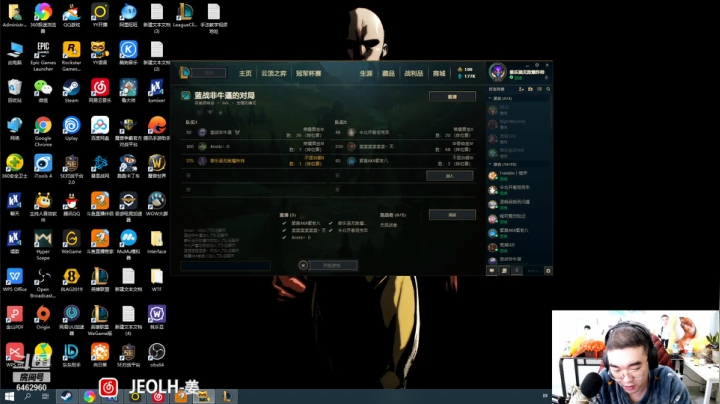Open the missions icon at friends panel bottom
The width and height of the screenshot is (720, 404).
pyautogui.click(x=504, y=271)
